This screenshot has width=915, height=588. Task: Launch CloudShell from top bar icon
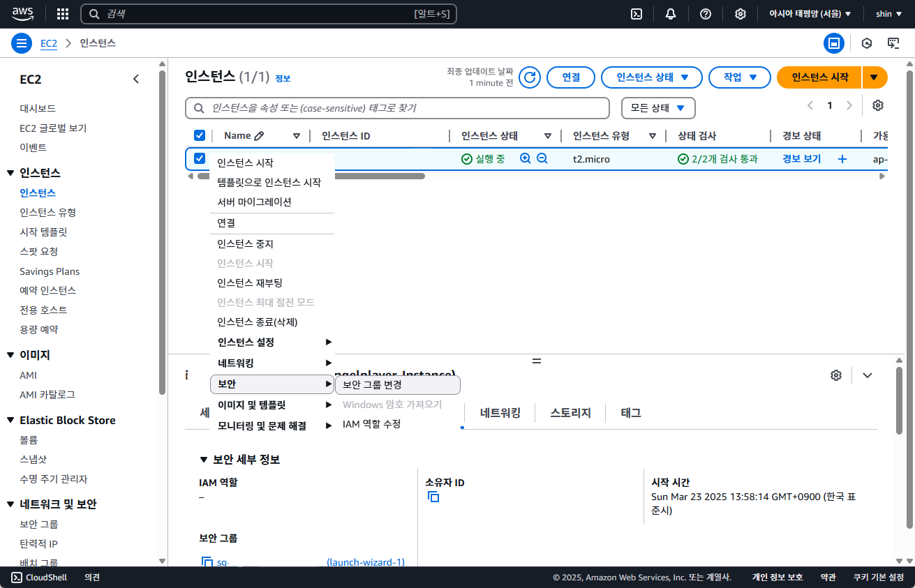click(637, 14)
